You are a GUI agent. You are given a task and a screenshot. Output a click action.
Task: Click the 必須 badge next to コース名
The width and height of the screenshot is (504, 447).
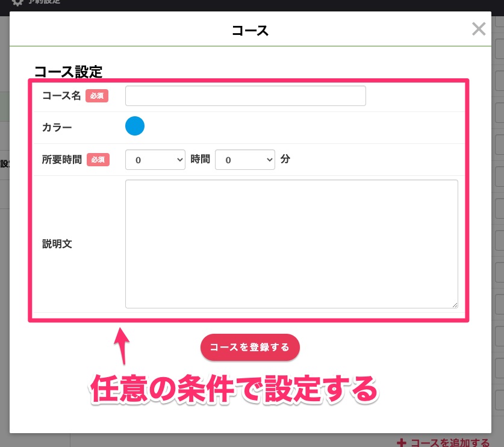[x=97, y=96]
